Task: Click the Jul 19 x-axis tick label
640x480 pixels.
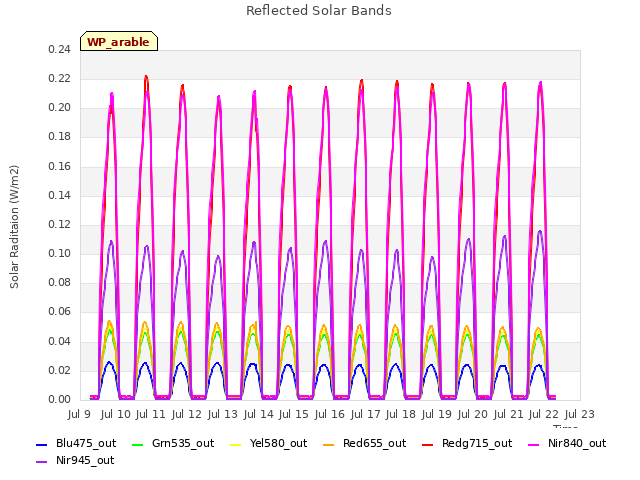Action: coord(437,414)
